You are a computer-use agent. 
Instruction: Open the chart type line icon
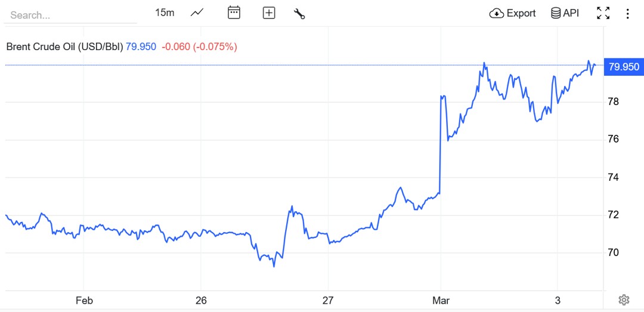click(x=197, y=13)
